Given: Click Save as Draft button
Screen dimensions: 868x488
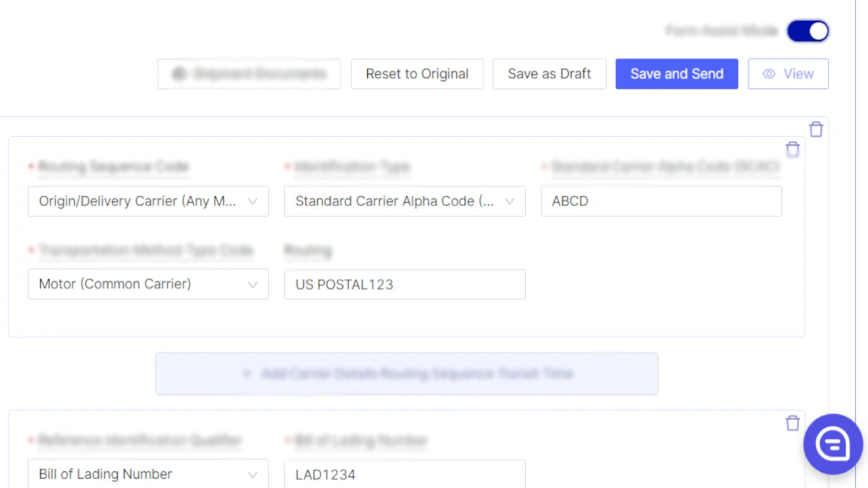Looking at the screenshot, I should tap(549, 74).
